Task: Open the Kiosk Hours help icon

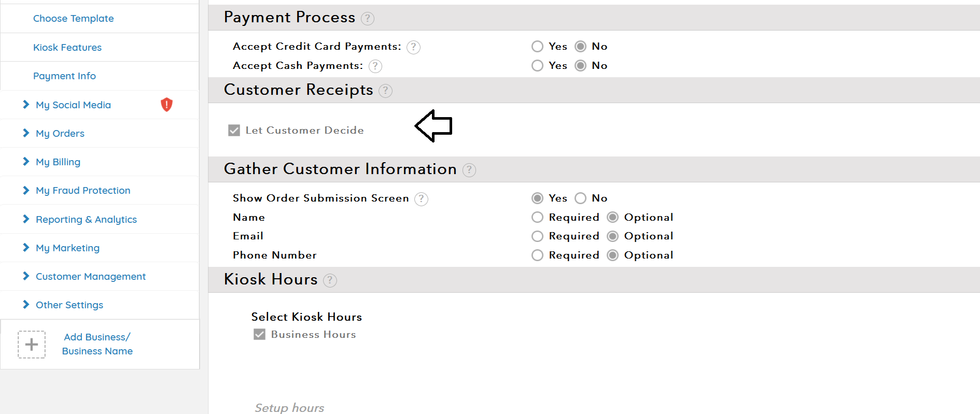Action: [x=330, y=280]
